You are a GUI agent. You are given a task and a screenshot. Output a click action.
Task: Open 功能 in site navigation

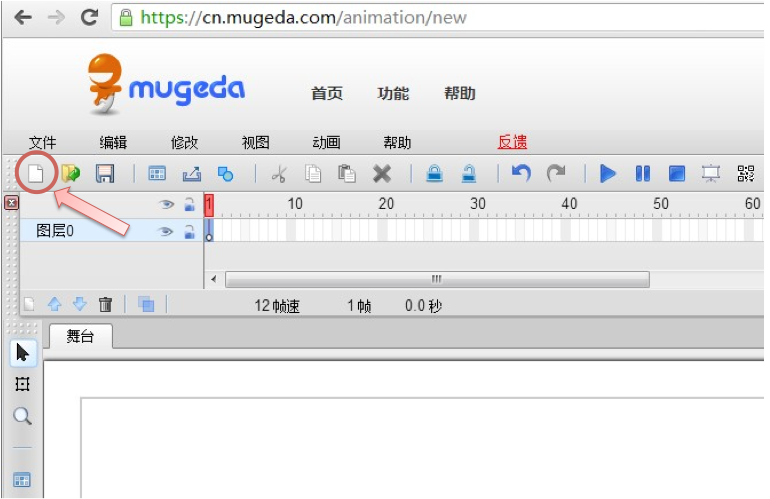pyautogui.click(x=393, y=93)
